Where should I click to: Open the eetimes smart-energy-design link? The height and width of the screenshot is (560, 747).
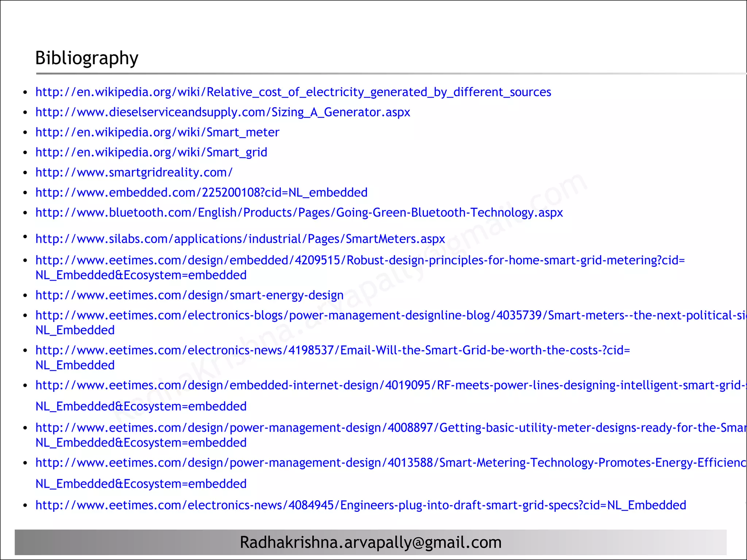click(x=189, y=295)
